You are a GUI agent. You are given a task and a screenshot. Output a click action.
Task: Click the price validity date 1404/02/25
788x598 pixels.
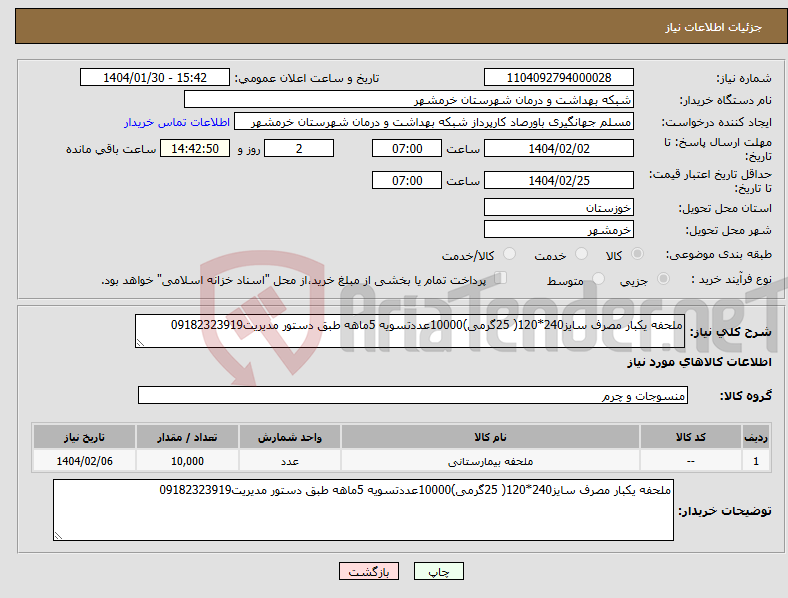click(x=558, y=180)
